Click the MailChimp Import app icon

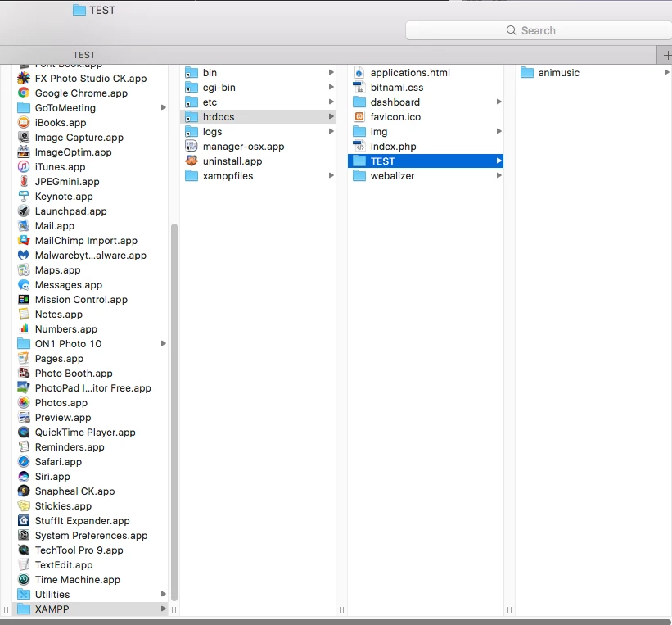[24, 241]
